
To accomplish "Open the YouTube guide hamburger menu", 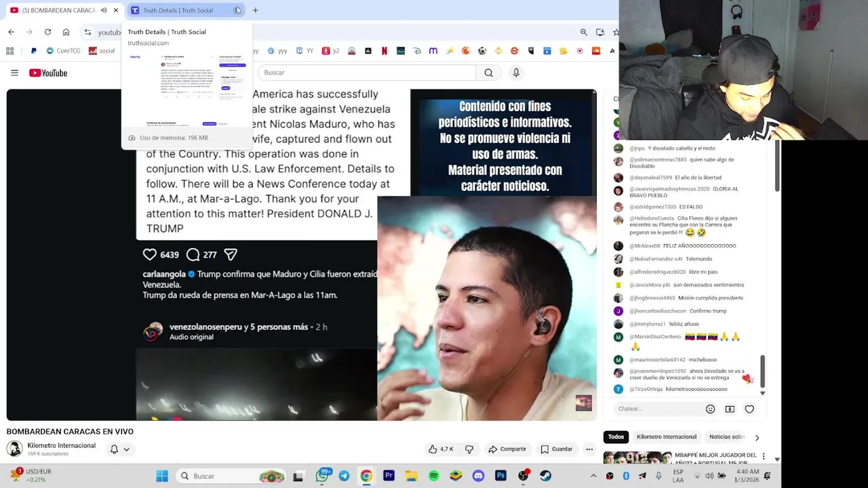I will coord(14,73).
